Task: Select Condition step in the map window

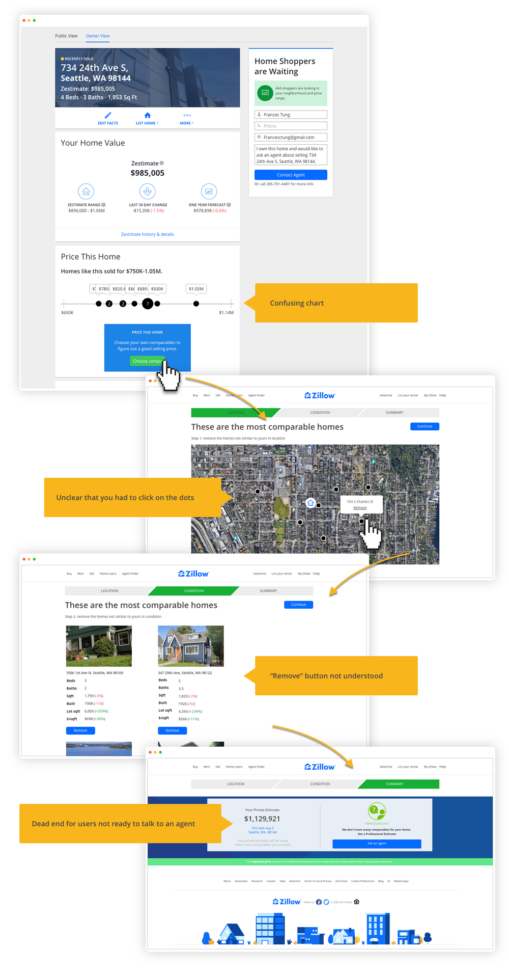Action: pyautogui.click(x=320, y=413)
